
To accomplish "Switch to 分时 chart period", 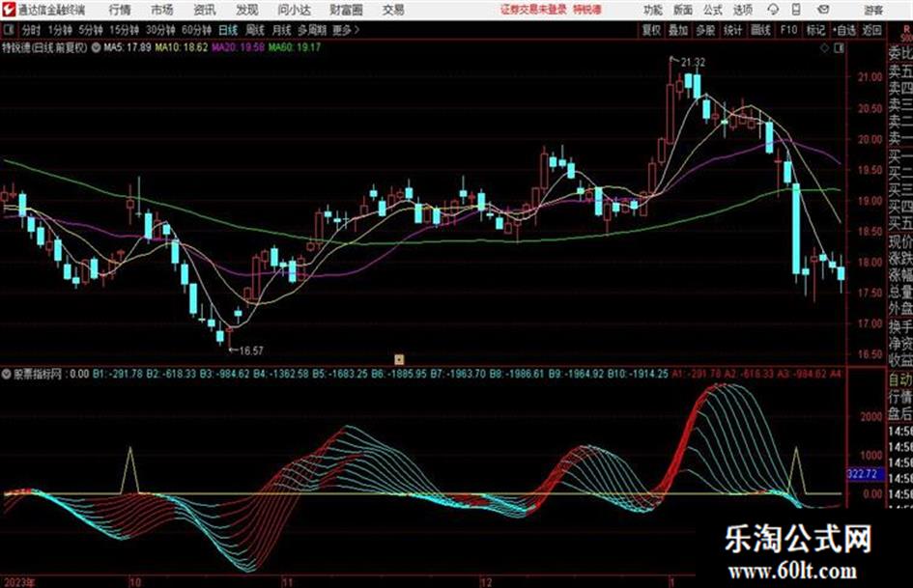I will [32, 30].
